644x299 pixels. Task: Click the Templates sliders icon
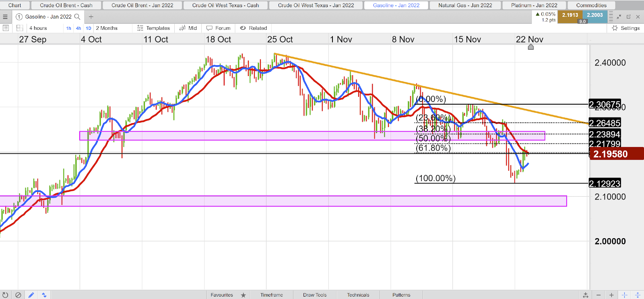pyautogui.click(x=140, y=28)
